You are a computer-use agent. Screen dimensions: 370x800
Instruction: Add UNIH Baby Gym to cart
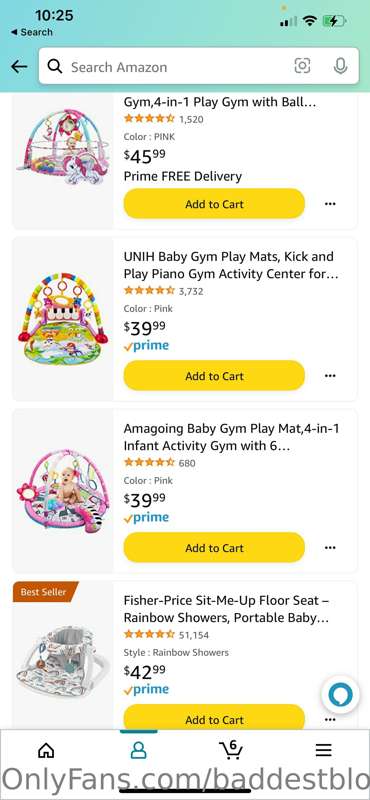214,376
